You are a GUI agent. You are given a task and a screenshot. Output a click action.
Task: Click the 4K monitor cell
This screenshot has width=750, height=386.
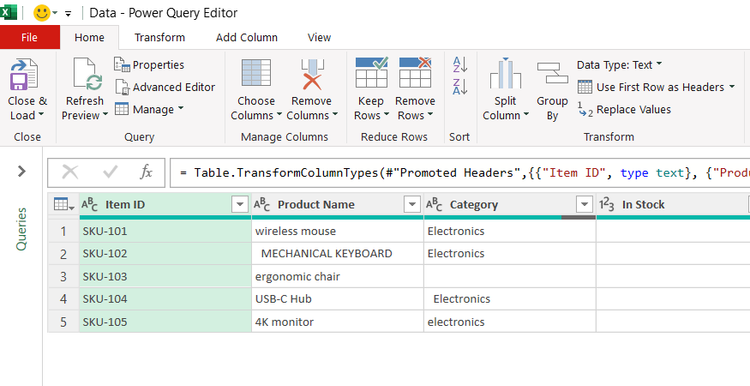[337, 322]
